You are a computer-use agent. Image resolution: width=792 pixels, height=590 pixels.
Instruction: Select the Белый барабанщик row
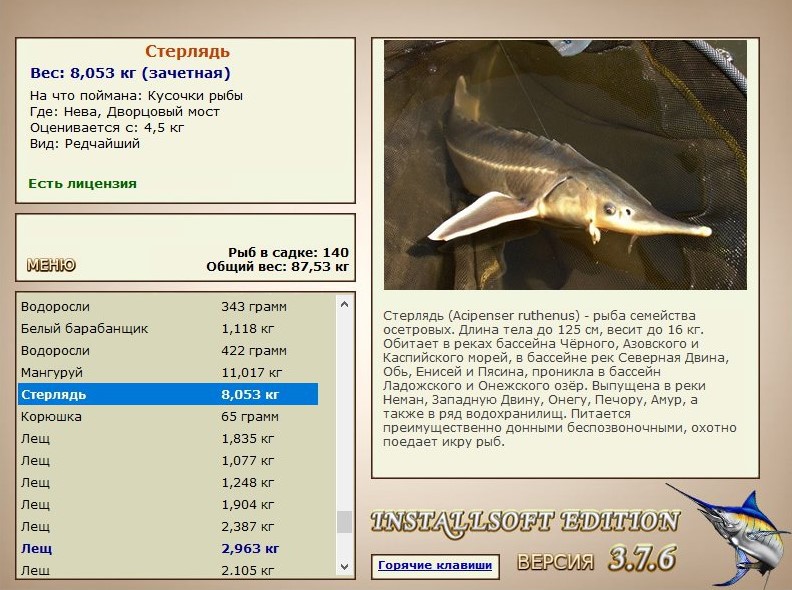168,329
